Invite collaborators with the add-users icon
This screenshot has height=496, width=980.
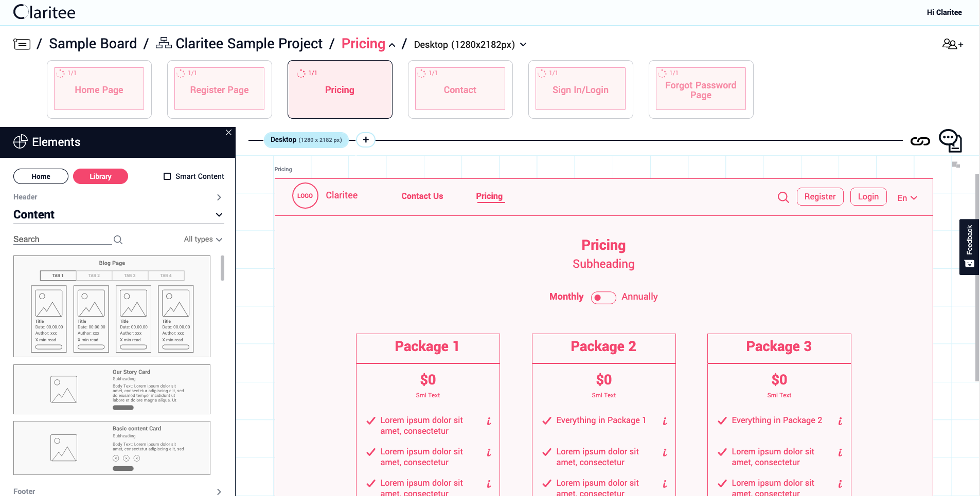pos(952,44)
